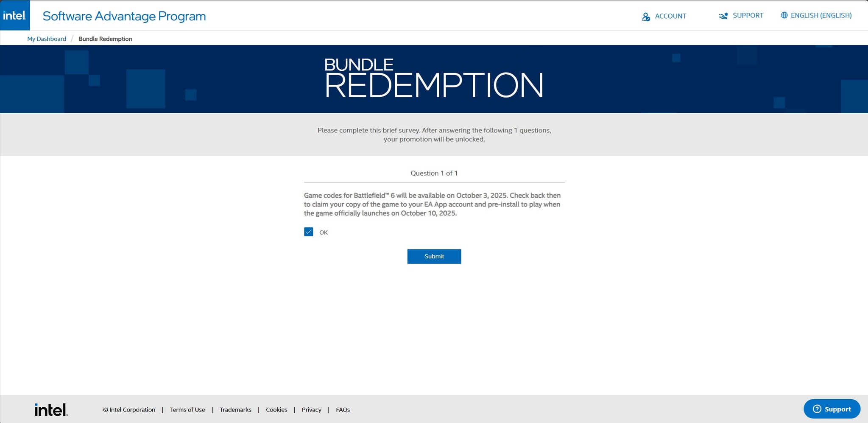Open the Trademarks footer link
The height and width of the screenshot is (423, 868).
coord(235,409)
